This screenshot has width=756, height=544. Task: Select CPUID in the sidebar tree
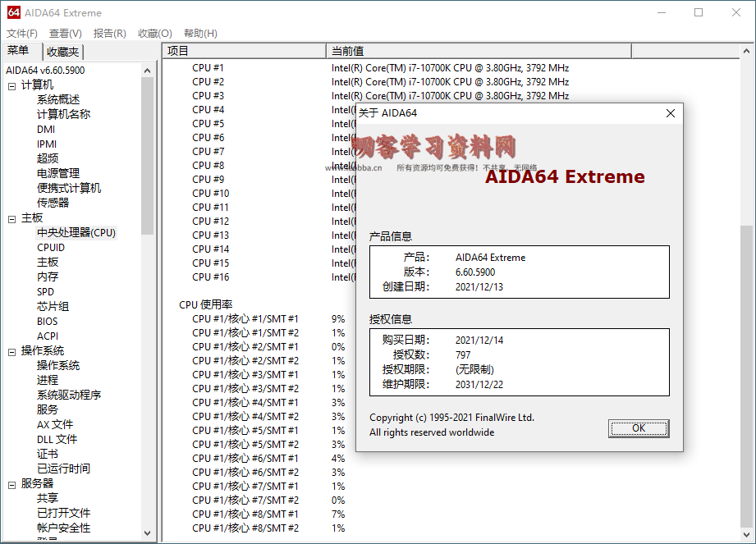click(x=51, y=248)
